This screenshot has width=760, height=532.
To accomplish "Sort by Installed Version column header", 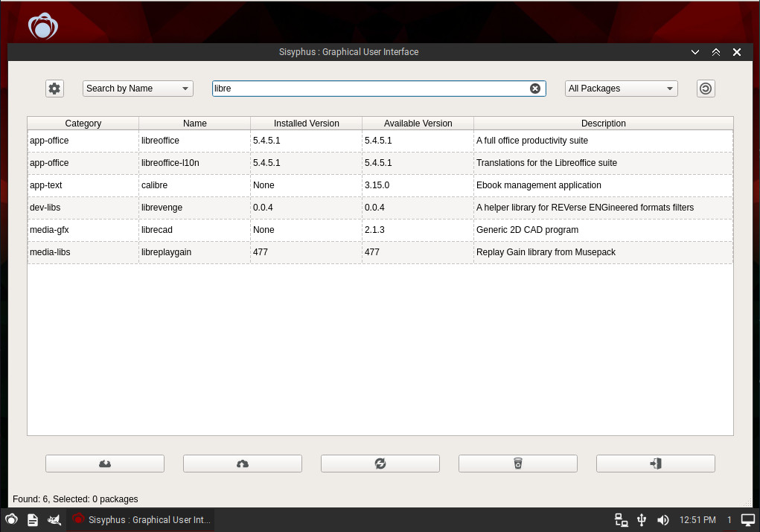I will tap(306, 124).
